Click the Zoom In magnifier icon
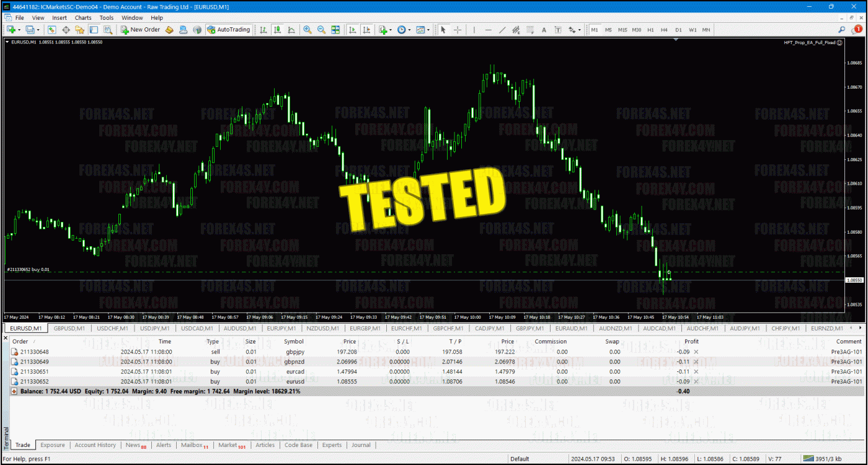 (x=308, y=30)
